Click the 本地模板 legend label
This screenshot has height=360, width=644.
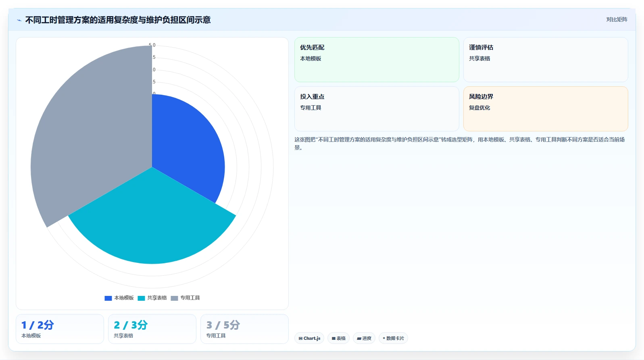124,298
